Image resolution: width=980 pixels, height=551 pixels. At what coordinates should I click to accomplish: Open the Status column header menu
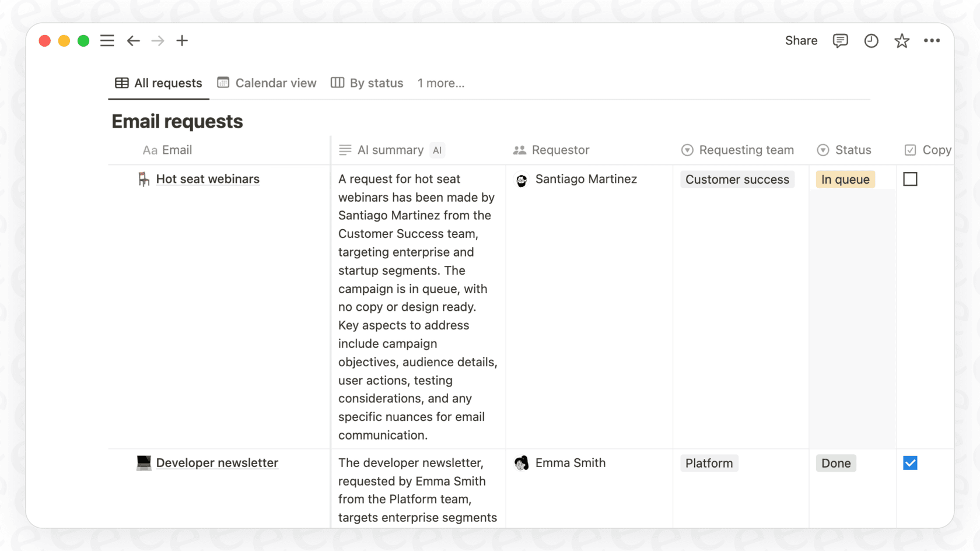pos(844,150)
